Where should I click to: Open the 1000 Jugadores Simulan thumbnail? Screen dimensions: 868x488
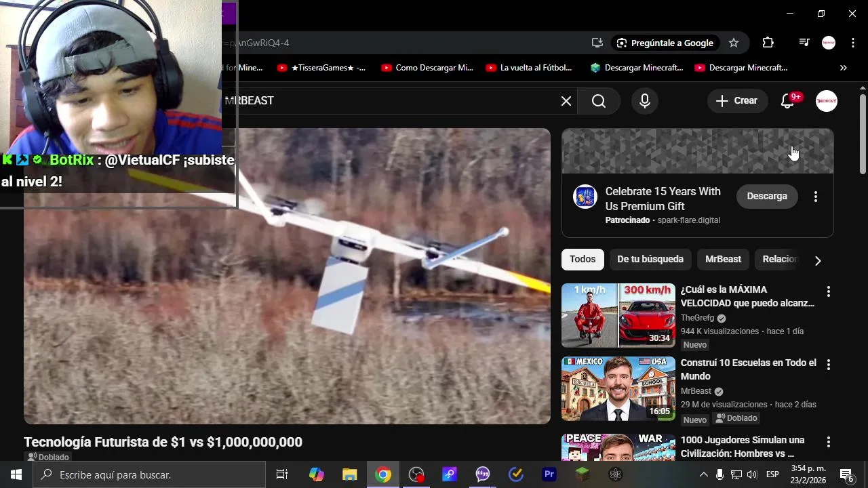click(618, 447)
